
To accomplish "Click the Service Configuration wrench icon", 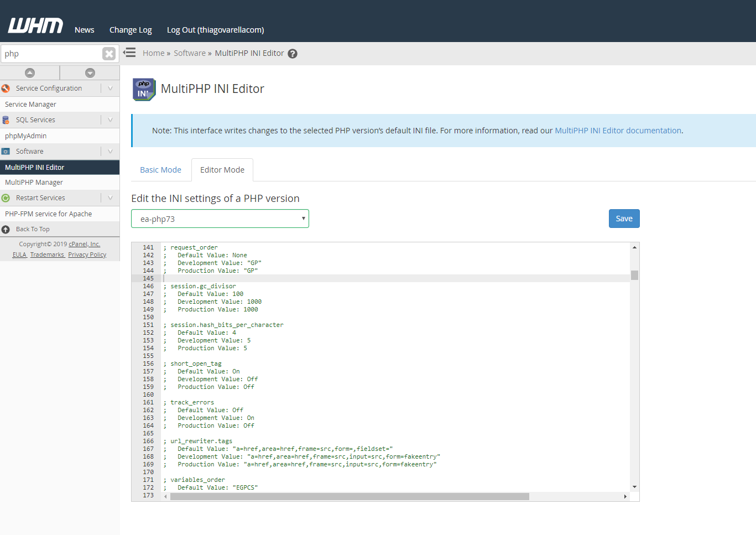I will (6, 89).
